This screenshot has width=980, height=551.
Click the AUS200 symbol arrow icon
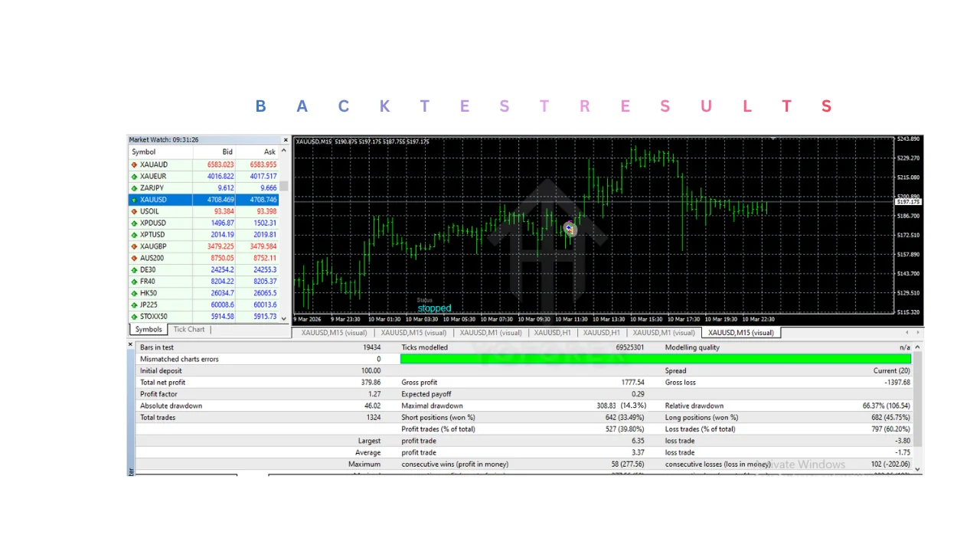(x=134, y=258)
